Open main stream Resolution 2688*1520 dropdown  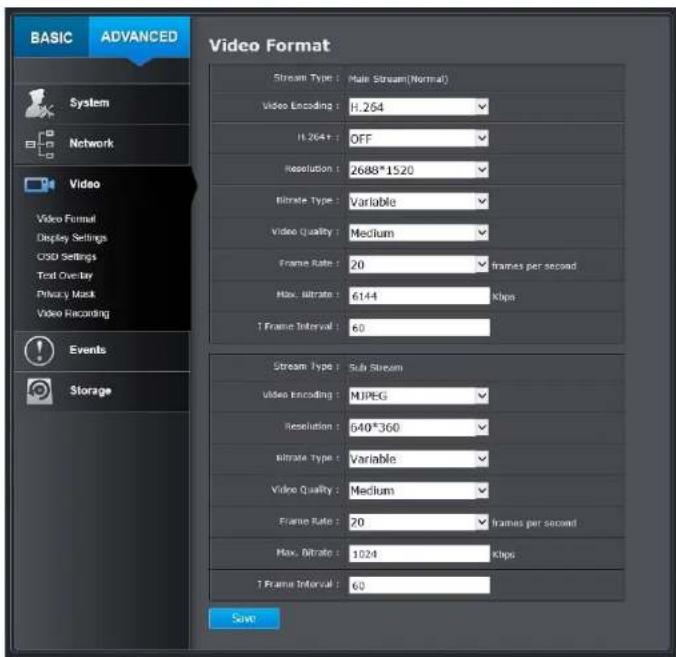coord(418,170)
